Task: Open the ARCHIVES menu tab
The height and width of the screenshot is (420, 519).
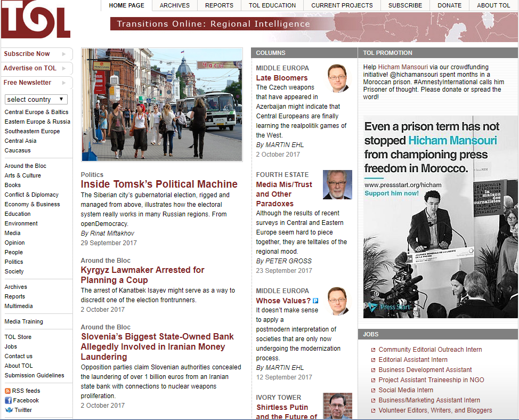Action: pos(175,6)
